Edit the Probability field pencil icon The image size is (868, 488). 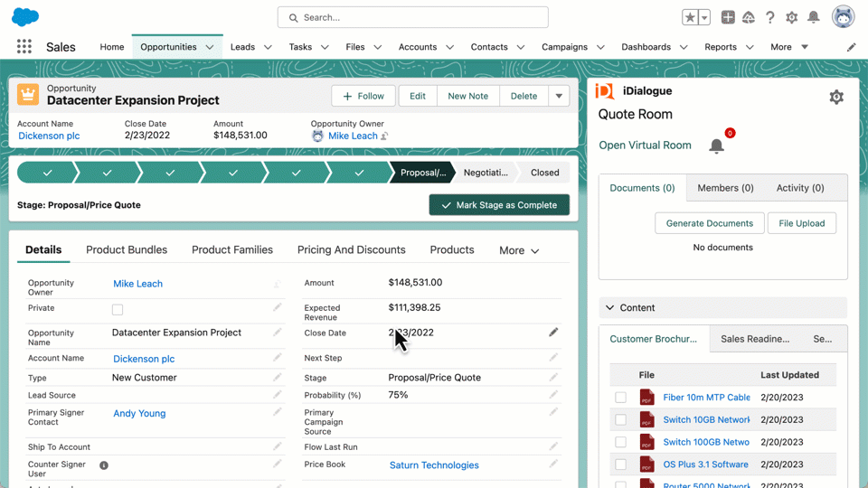click(553, 395)
